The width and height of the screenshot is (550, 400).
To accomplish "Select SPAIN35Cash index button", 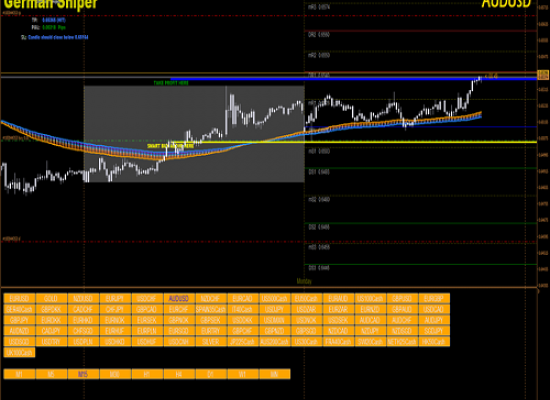I will point(211,309).
